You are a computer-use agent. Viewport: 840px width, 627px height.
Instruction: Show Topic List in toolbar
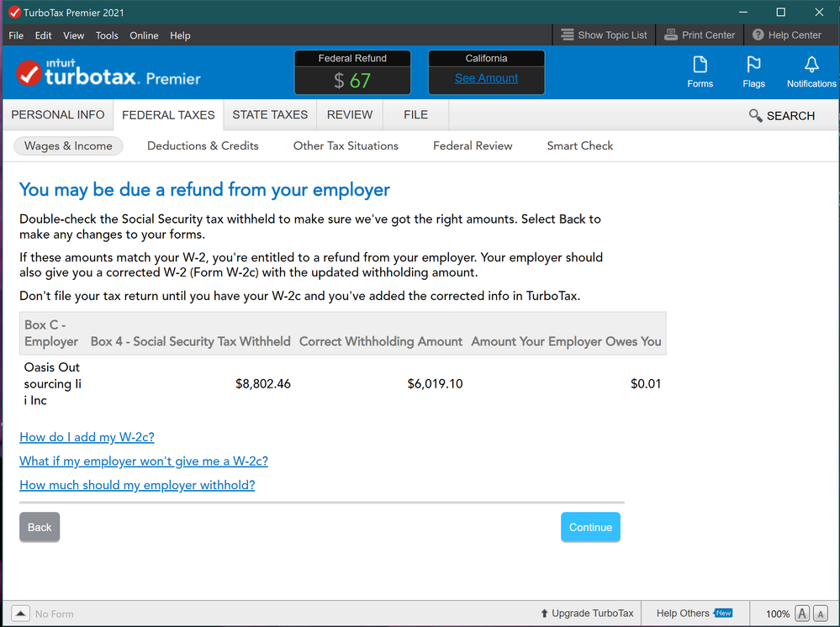[x=604, y=35]
